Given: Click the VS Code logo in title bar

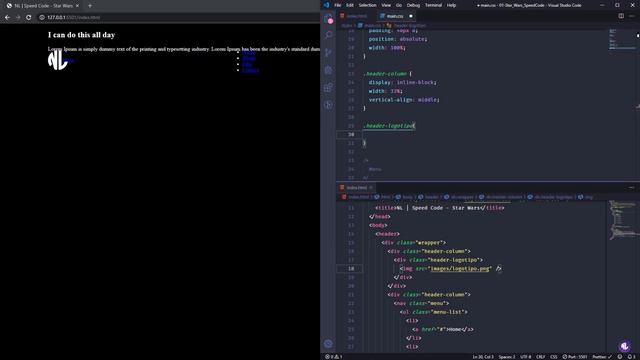Looking at the screenshot, I should 327,5.
